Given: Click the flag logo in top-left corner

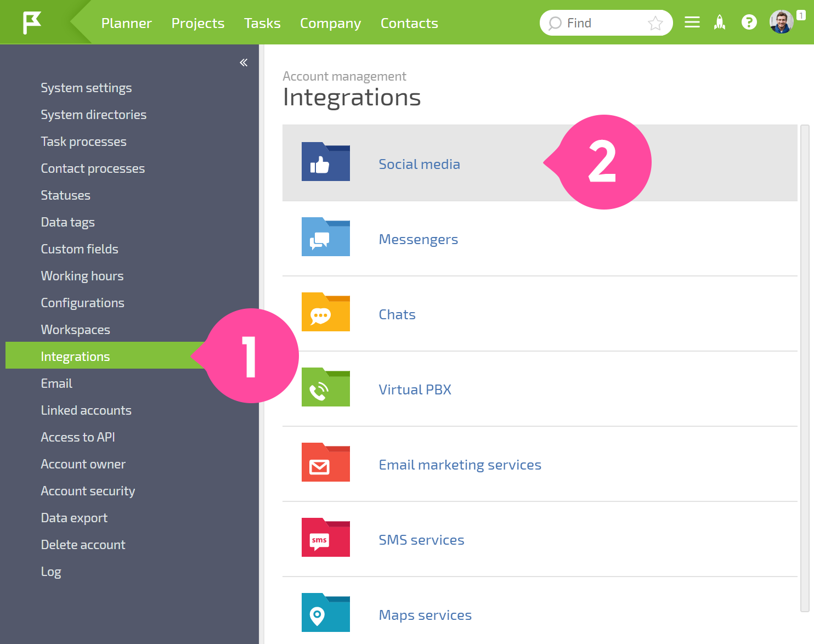Looking at the screenshot, I should coord(32,23).
